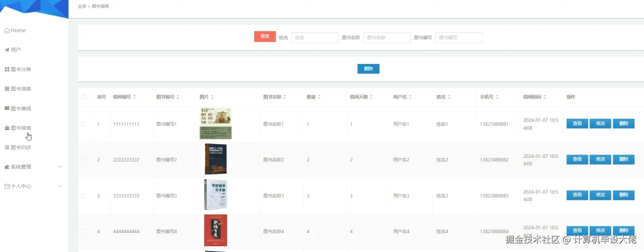Sort by 姓名 column arrows
Screen dimensions: 644x252
coord(449,97)
